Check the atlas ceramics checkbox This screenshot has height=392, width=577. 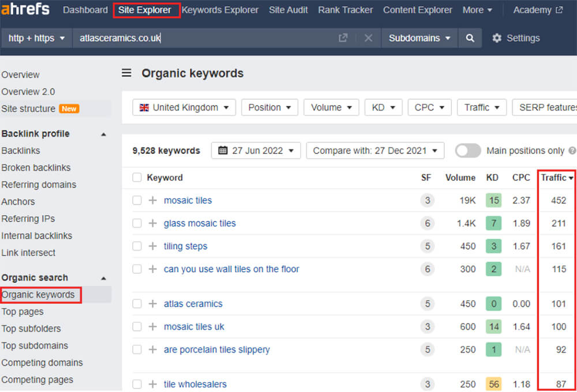[137, 304]
